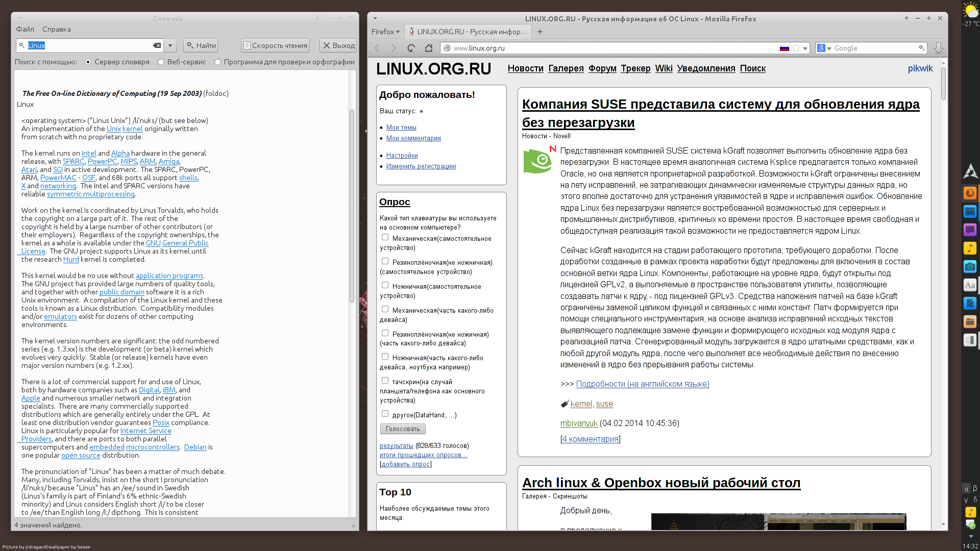
Task: Check 'Резиноплёночная(не ножничная) (самостоятельное устройство)' option
Action: (385, 261)
